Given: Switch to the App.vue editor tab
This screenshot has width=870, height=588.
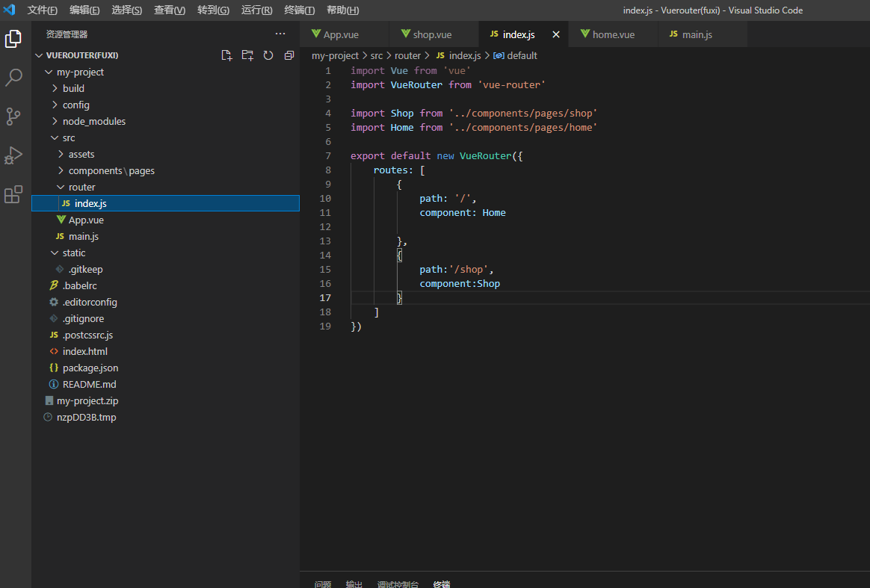Looking at the screenshot, I should click(x=345, y=34).
